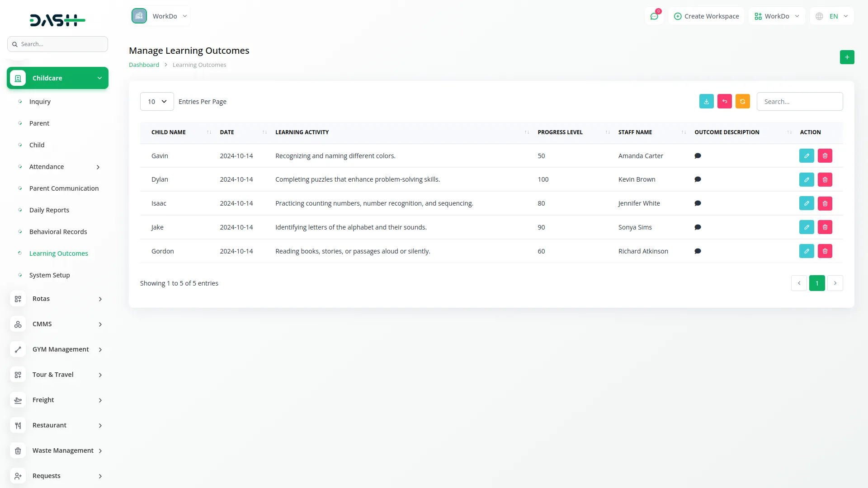Screen dimensions: 868x488
Task: Delete Dylan's learning outcome record
Action: tap(825, 180)
